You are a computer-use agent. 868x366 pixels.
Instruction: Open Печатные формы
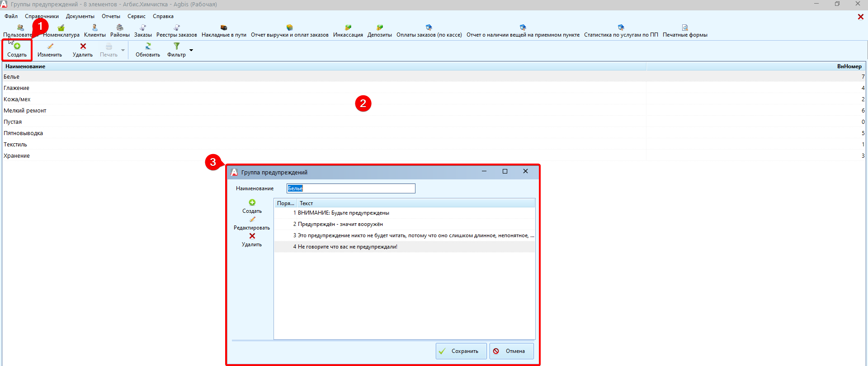click(x=685, y=31)
